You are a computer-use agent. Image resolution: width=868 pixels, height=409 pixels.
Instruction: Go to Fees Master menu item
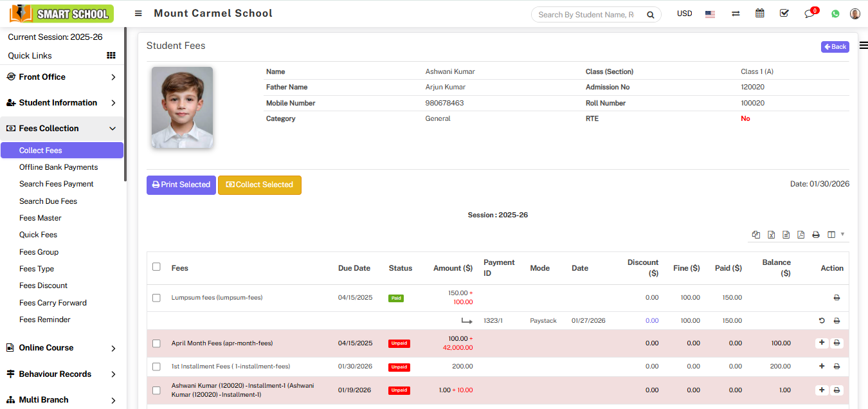click(x=41, y=218)
